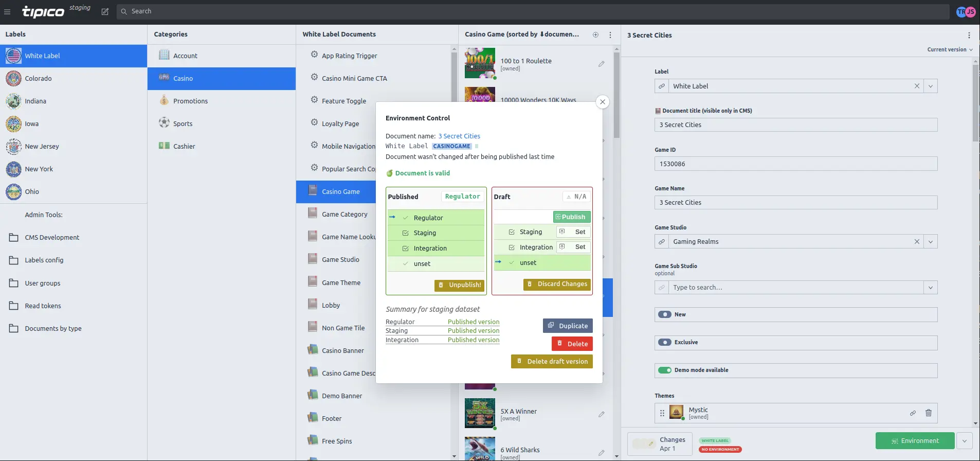Image resolution: width=980 pixels, height=461 pixels.
Task: Delete the Mystic theme with the trash icon
Action: pyautogui.click(x=929, y=413)
